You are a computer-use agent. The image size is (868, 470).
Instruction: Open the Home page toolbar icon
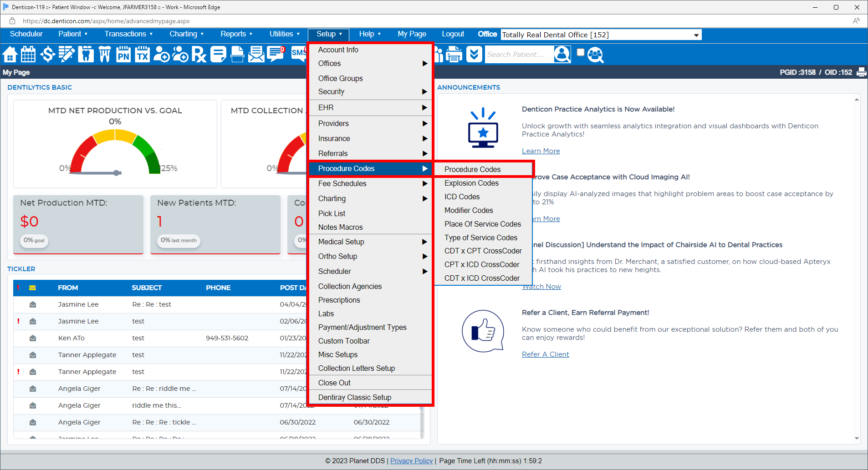(10, 54)
